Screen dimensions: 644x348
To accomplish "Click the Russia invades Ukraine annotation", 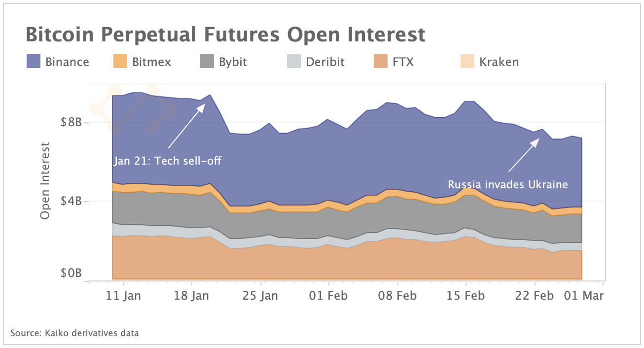I will [508, 185].
